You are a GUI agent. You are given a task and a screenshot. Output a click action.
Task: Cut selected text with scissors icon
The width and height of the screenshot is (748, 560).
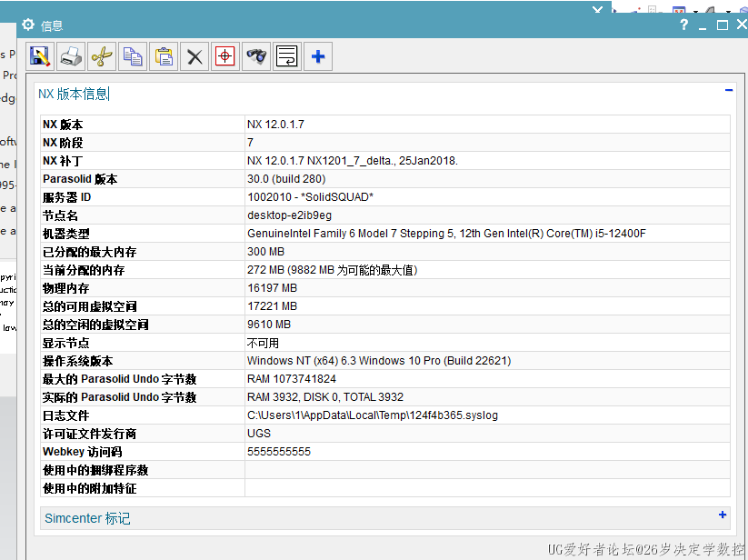coord(102,56)
